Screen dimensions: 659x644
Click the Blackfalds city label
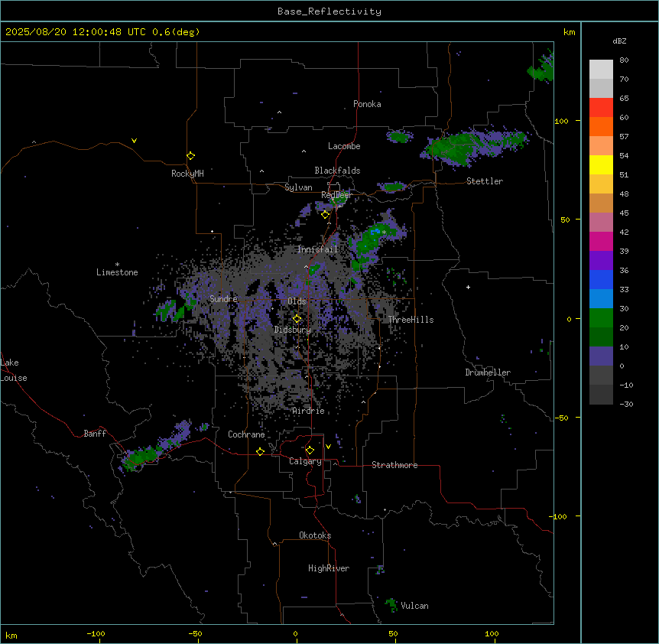[x=337, y=171]
